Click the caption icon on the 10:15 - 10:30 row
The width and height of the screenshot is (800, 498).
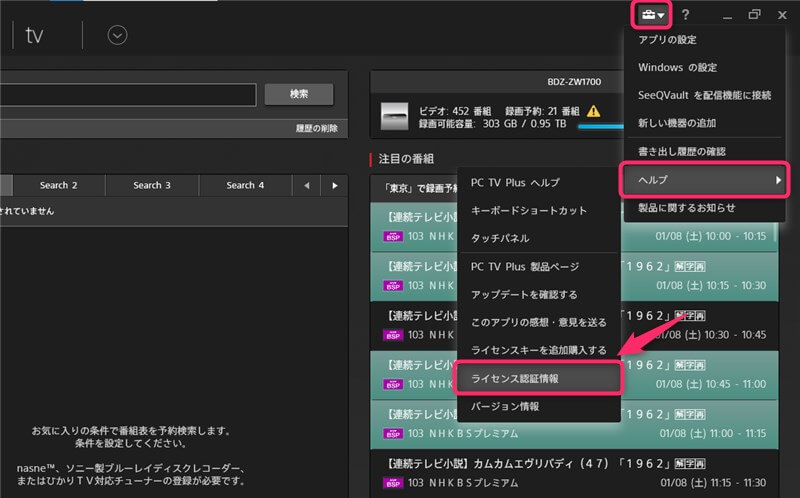[690, 266]
